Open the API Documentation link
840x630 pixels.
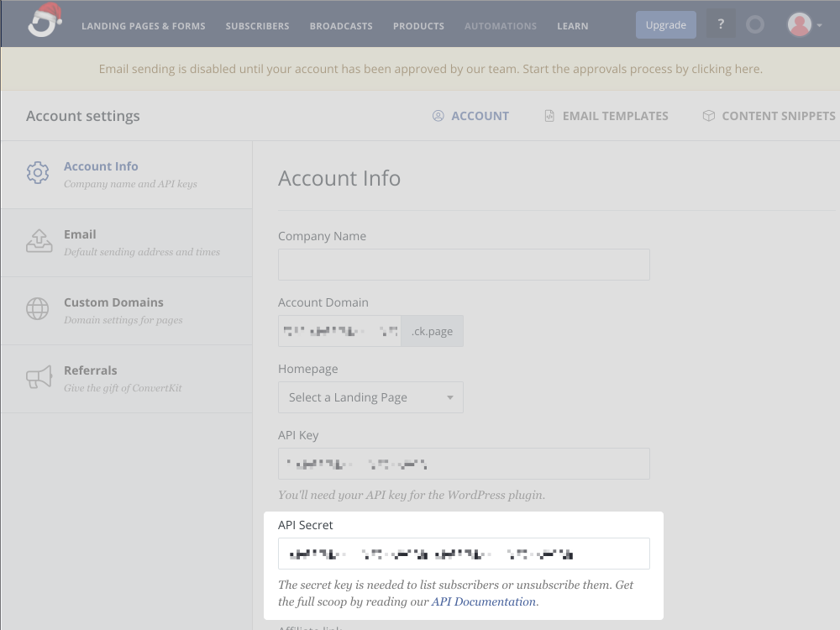click(x=483, y=601)
